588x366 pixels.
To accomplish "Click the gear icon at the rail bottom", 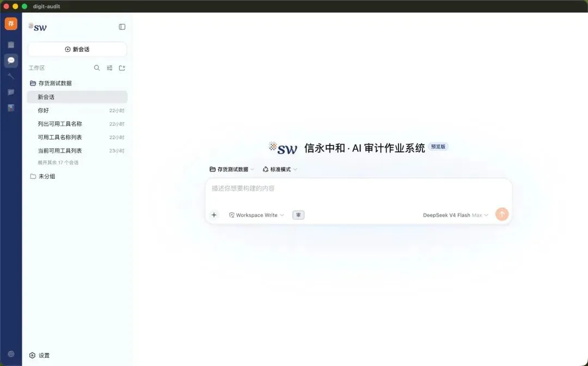I will (11, 353).
